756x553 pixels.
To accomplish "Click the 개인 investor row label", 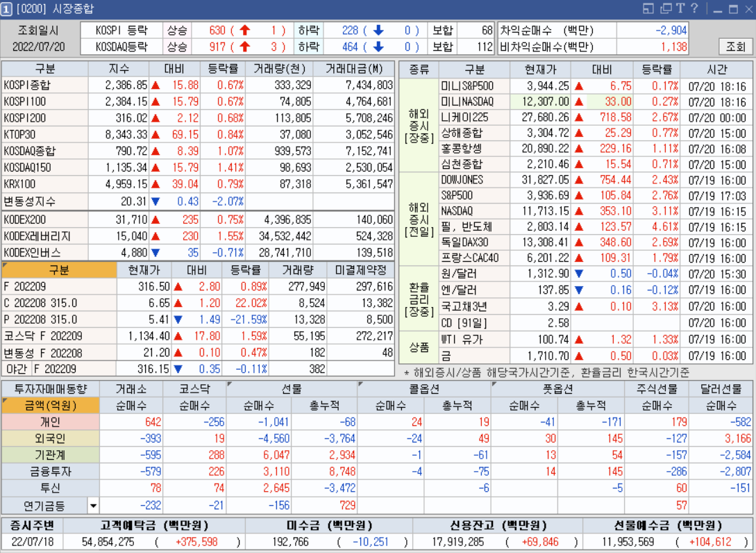I will [x=51, y=422].
